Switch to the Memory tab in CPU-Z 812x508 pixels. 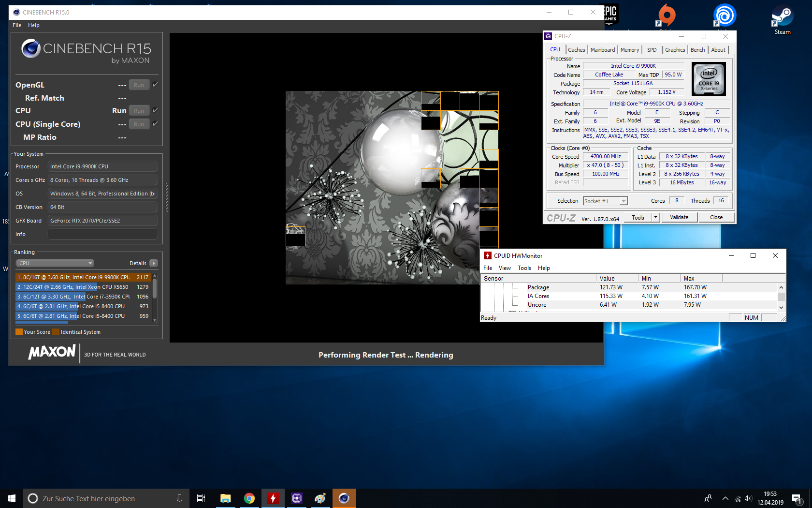pyautogui.click(x=629, y=50)
